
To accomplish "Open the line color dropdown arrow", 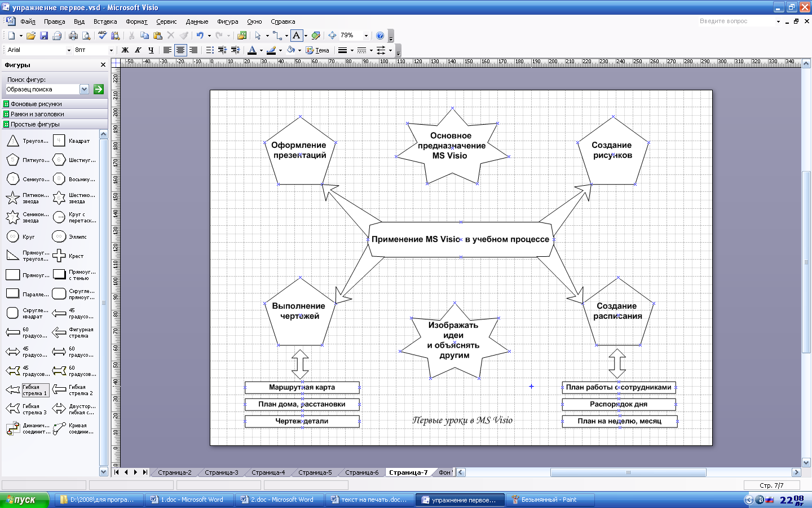I will point(280,50).
